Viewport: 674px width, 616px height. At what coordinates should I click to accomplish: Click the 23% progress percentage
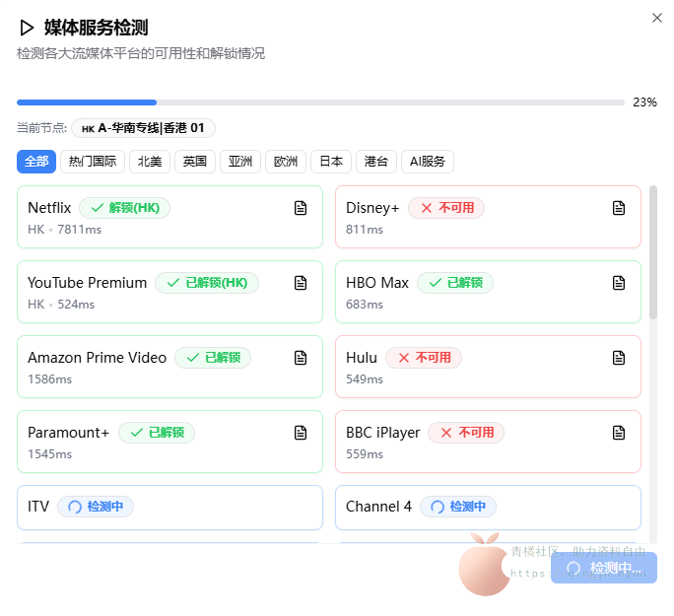click(644, 103)
